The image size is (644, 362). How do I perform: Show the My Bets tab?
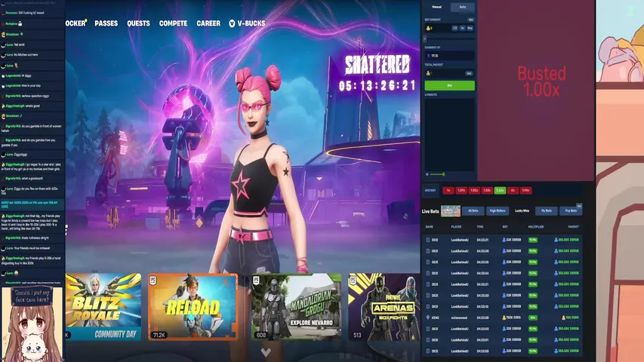click(x=547, y=211)
